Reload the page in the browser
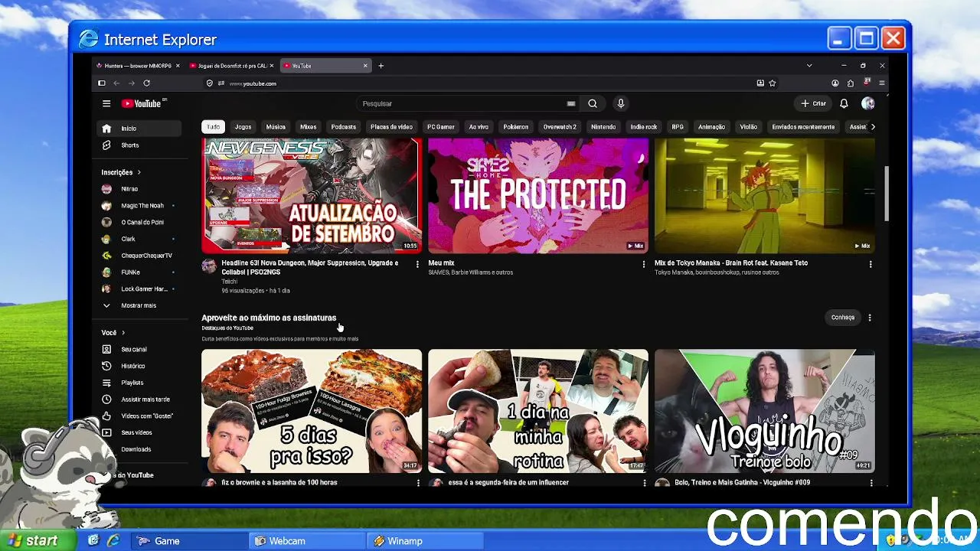 [x=146, y=83]
